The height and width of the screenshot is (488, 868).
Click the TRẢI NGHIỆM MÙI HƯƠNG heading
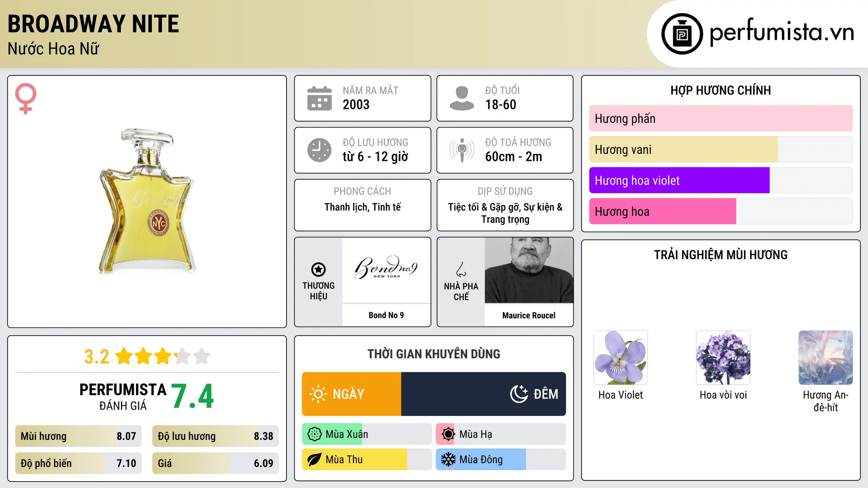click(721, 255)
